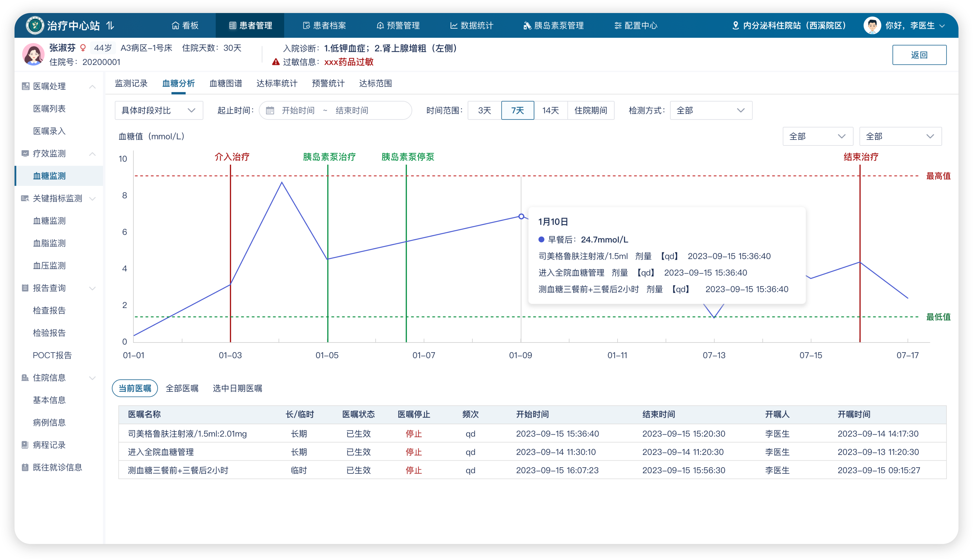Click patient 张淑芬's avatar

tap(34, 54)
